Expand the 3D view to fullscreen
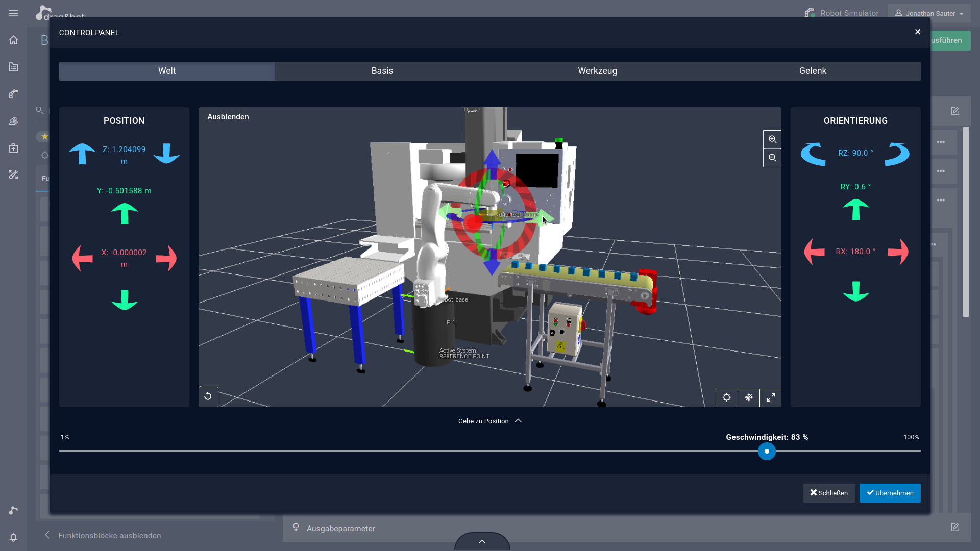Screen dimensions: 980x551 [771, 398]
